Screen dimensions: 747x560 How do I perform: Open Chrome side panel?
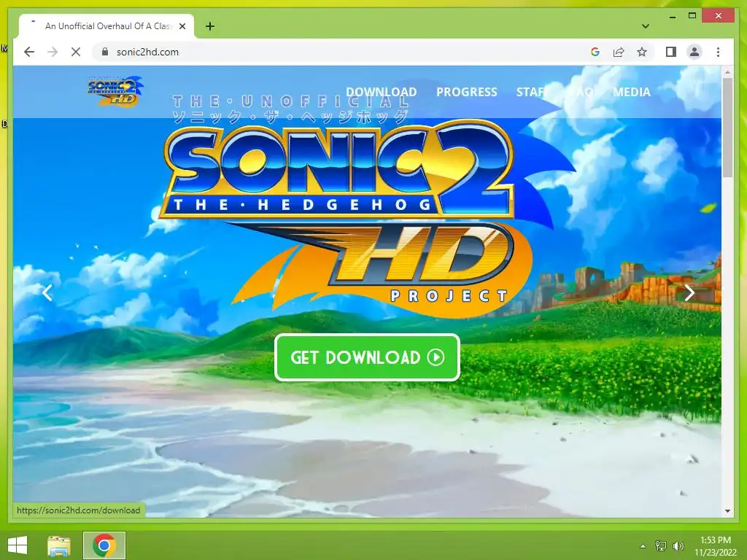click(671, 52)
